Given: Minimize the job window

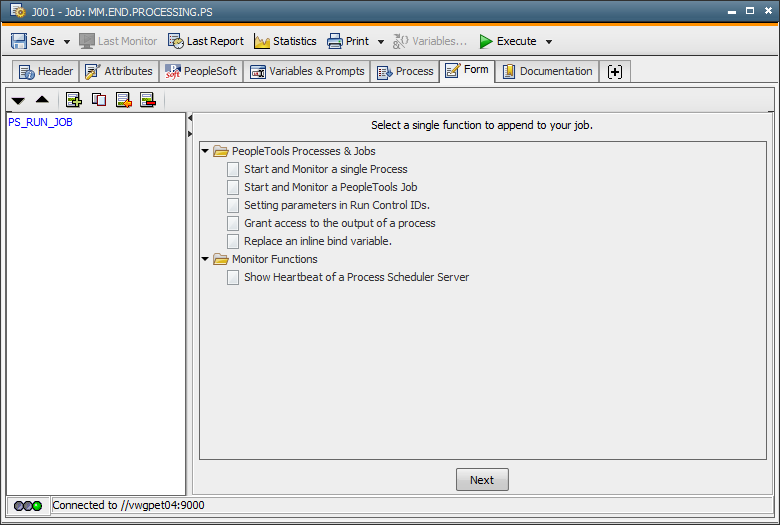Looking at the screenshot, I should [731, 11].
